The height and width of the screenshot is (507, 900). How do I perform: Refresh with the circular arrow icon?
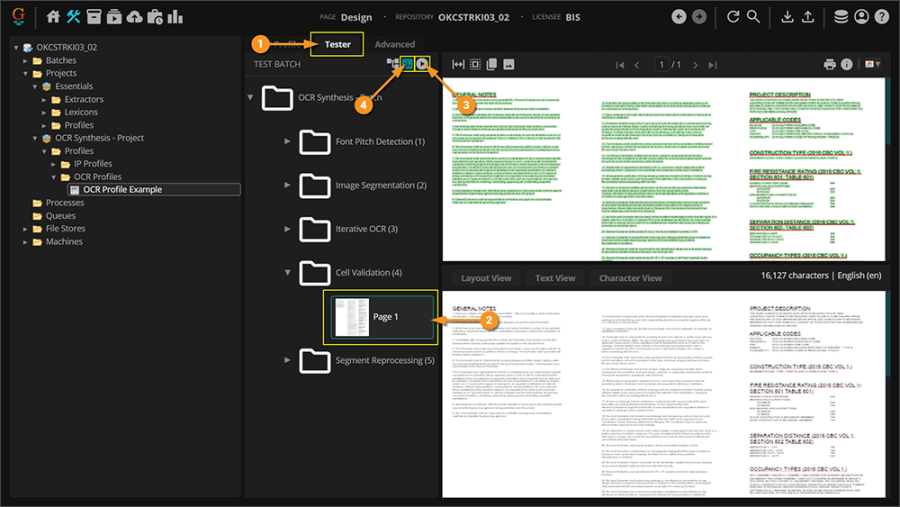(733, 17)
